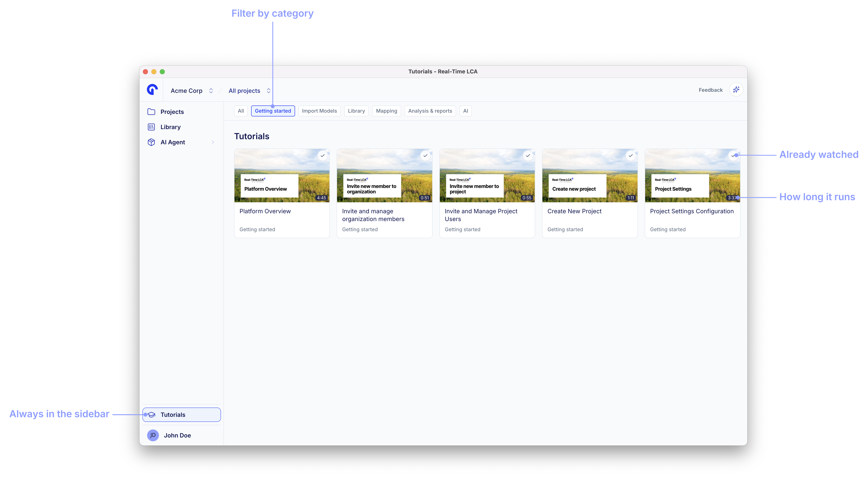
Task: Click the Invite new member to project thumbnail
Action: click(487, 175)
